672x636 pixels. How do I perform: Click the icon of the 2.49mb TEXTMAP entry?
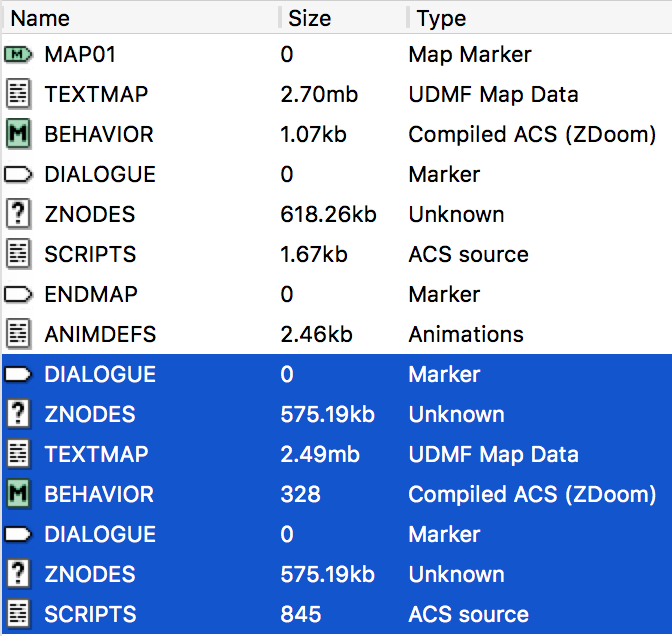(x=18, y=454)
